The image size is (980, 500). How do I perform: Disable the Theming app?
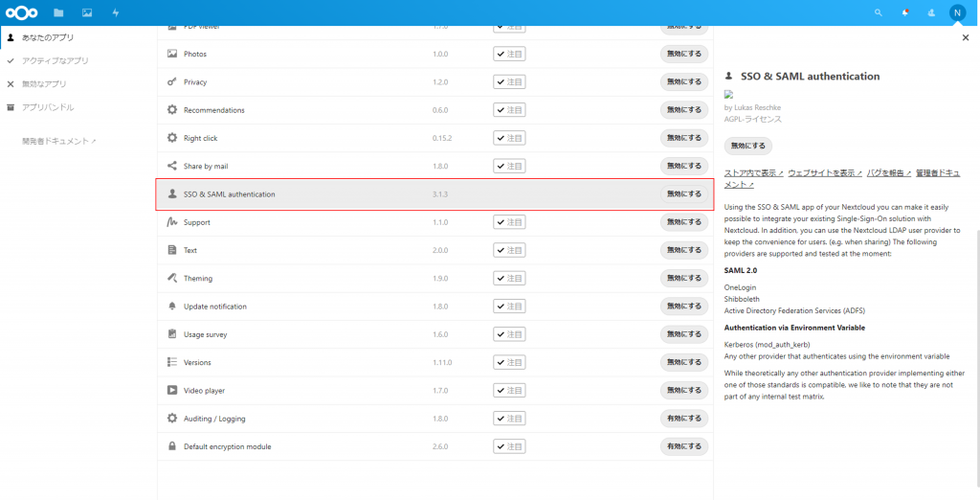coord(684,278)
